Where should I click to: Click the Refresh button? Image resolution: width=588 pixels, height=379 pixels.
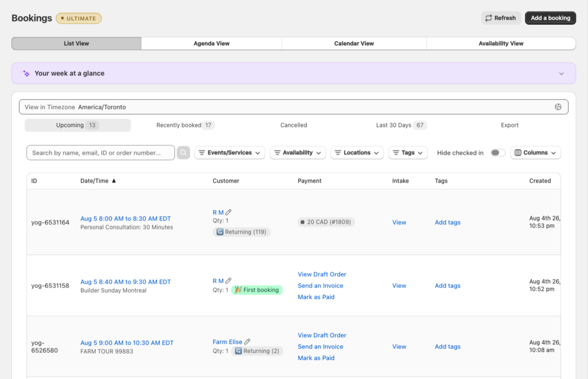pyautogui.click(x=501, y=18)
